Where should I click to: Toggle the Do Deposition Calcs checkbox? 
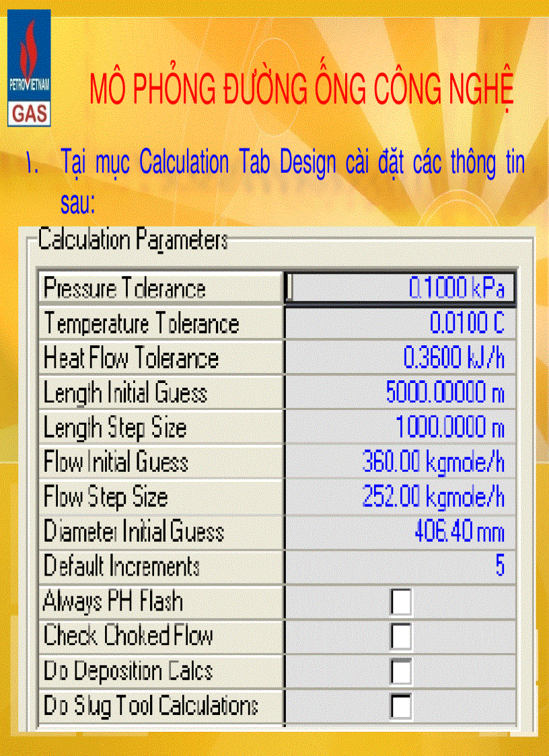400,671
